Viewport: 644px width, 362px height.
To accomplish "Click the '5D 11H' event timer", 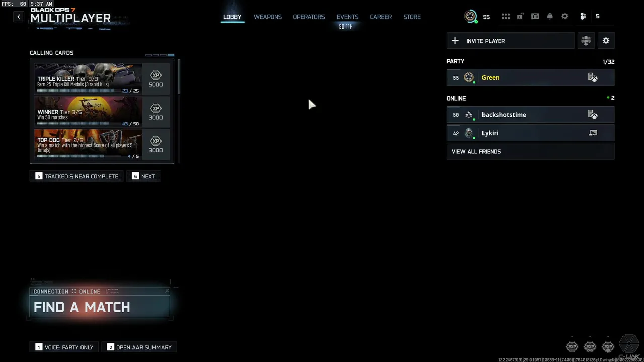I will click(x=346, y=27).
